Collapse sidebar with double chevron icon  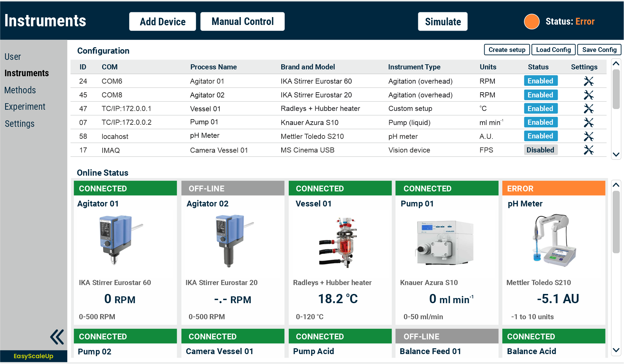(x=57, y=337)
